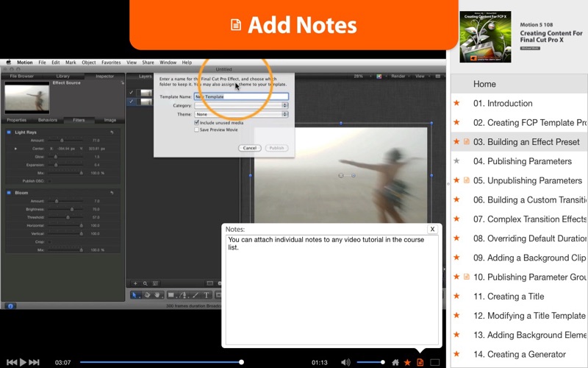Go to Home in the course list
The image size is (588, 368).
pos(520,84)
